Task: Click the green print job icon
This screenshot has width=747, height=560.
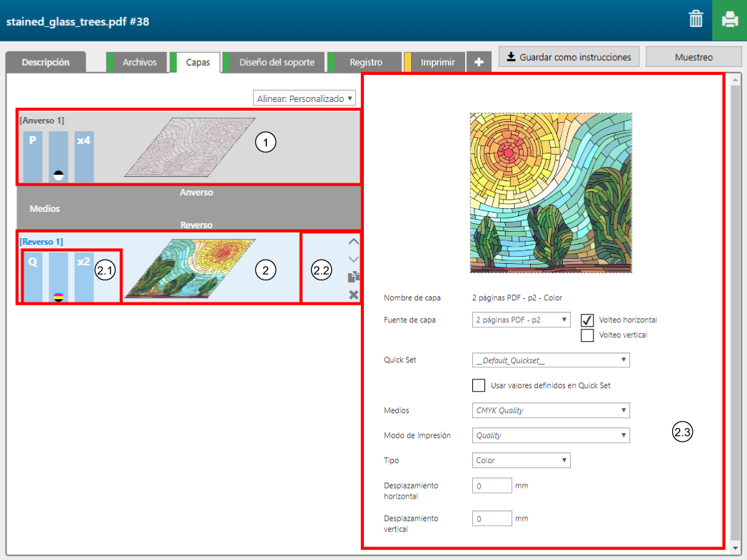Action: [x=729, y=20]
